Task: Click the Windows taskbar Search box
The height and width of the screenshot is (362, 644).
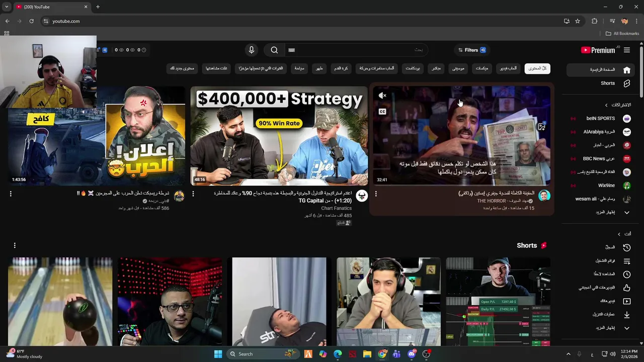Action: pos(263,354)
